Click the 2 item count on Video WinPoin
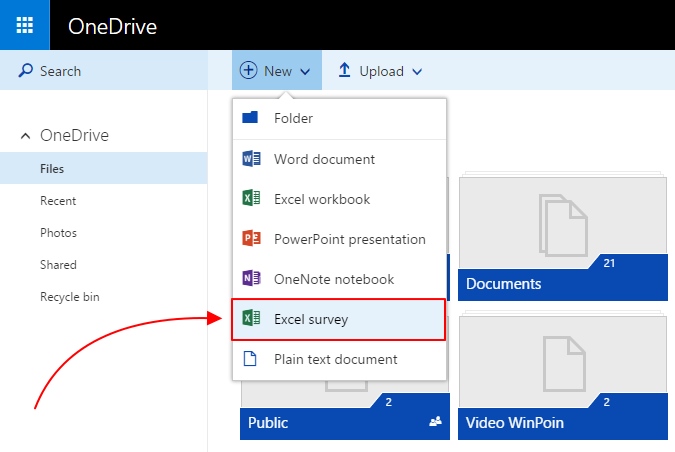Screen dimensions: 675x452 tap(607, 402)
